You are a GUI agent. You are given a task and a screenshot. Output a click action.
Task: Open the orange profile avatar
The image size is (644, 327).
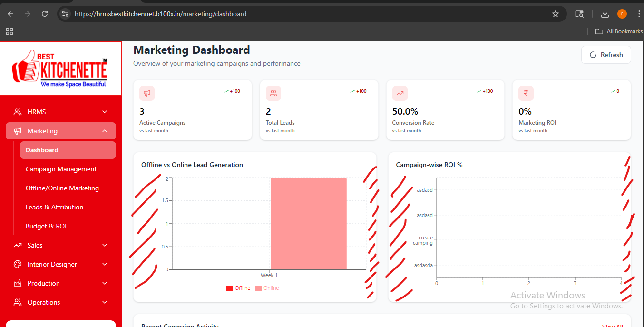(622, 14)
